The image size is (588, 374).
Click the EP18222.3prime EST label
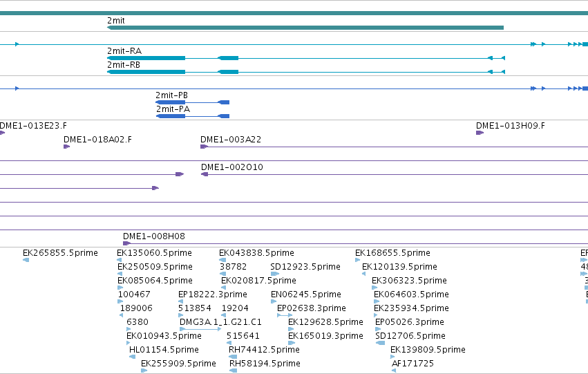click(x=213, y=294)
